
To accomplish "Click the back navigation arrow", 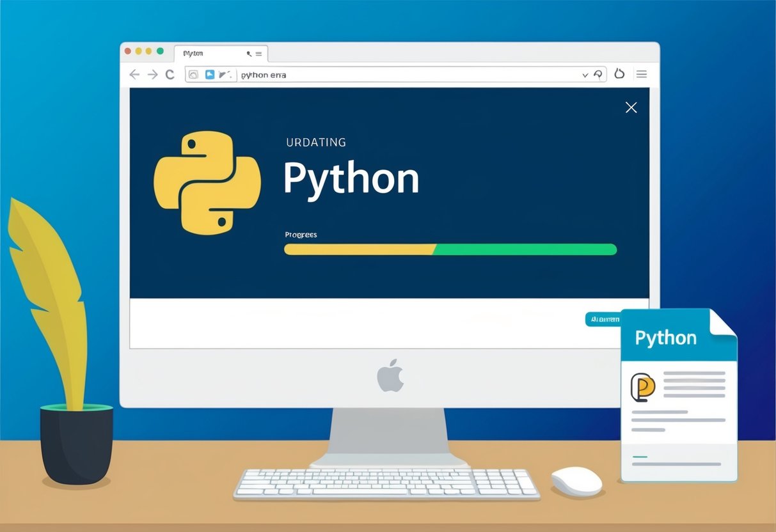I will tap(134, 74).
